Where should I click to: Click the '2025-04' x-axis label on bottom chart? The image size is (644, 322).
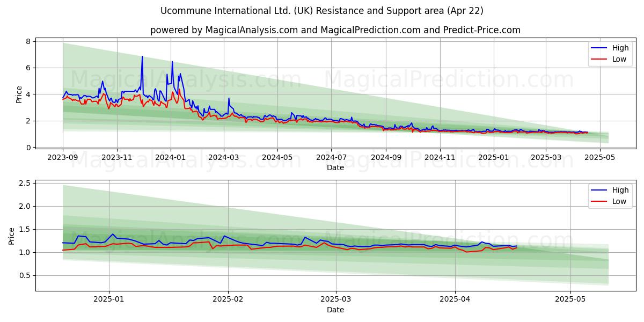click(455, 300)
